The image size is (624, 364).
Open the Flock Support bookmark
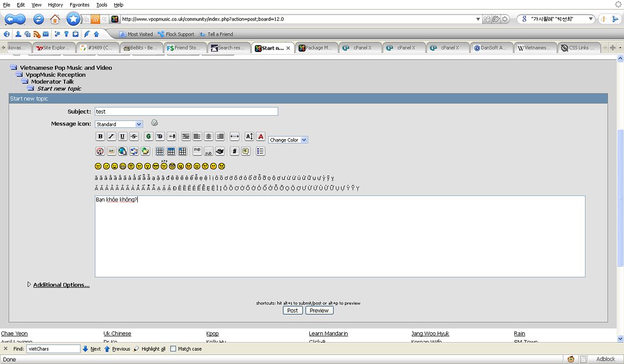tap(176, 34)
